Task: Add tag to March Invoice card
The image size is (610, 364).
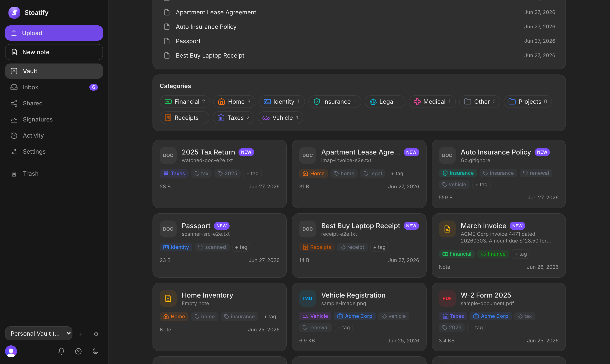Action: [x=521, y=254]
